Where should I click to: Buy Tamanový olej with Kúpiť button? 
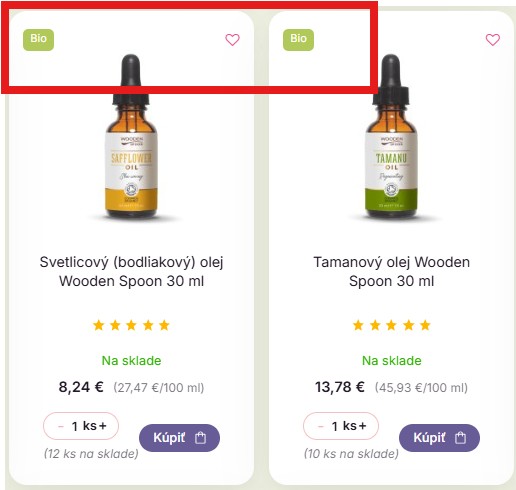(x=439, y=438)
